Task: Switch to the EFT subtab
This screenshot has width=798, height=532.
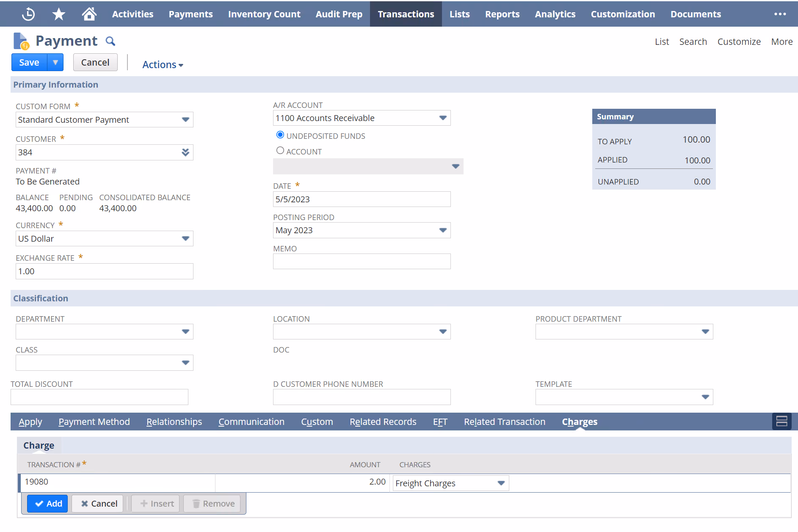Action: 440,422
